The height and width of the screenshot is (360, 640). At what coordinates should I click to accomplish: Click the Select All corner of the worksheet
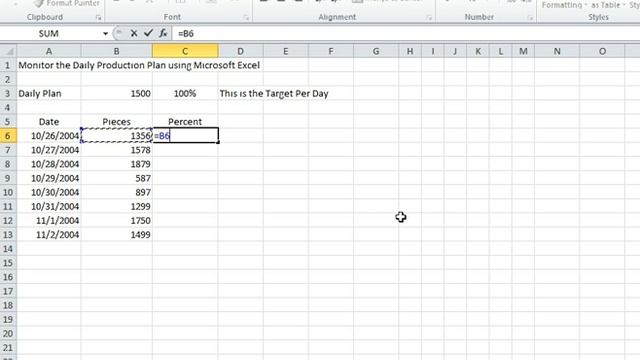click(x=8, y=51)
